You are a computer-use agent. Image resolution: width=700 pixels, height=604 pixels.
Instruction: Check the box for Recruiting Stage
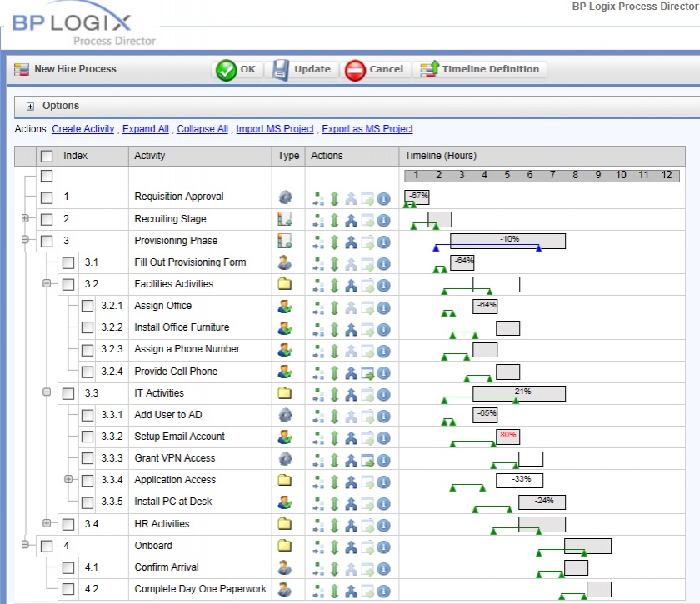(x=47, y=219)
